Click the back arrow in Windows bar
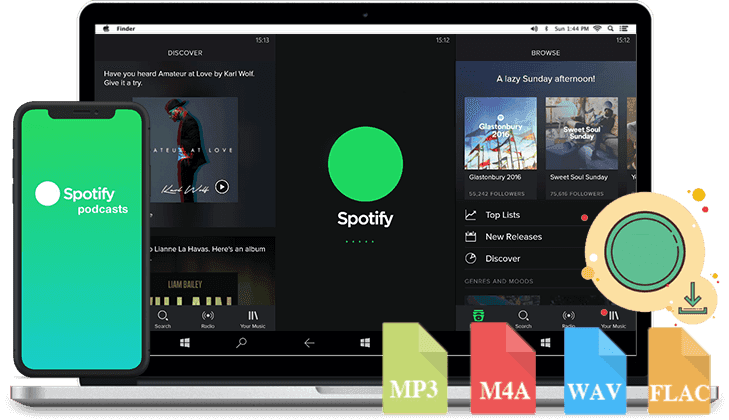This screenshot has height=420, width=729. pos(309,343)
